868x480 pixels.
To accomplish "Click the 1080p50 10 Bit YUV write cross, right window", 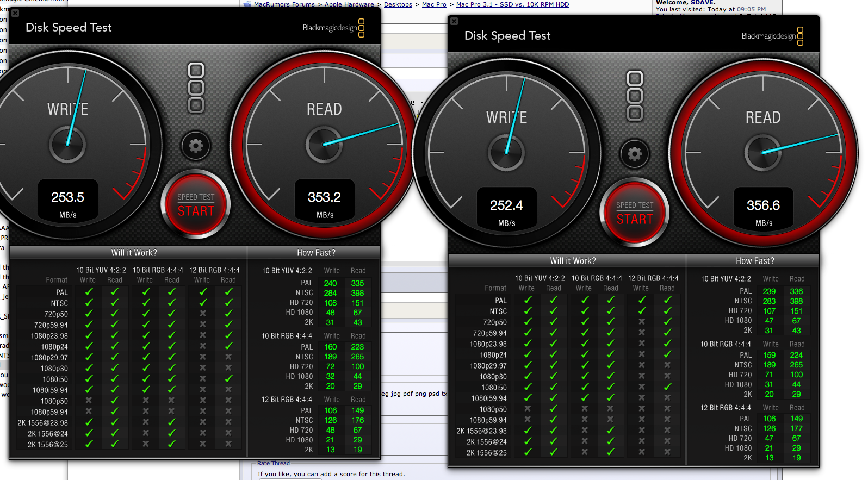I will (528, 409).
